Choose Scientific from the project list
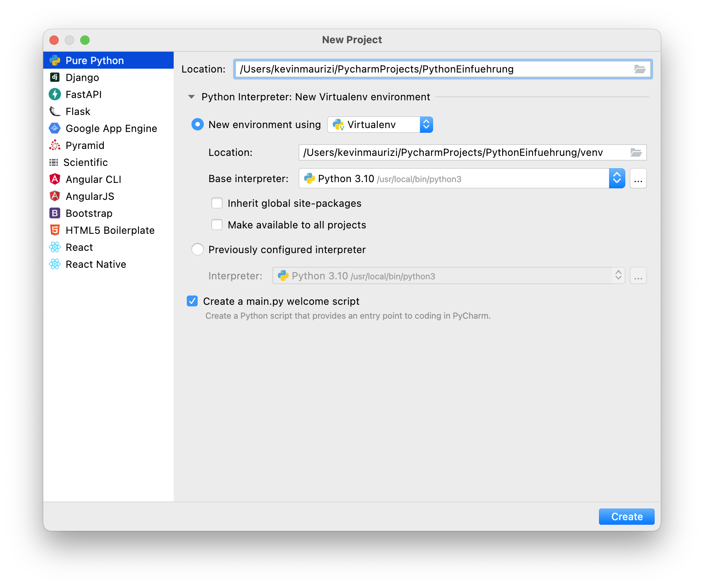 [x=85, y=162]
